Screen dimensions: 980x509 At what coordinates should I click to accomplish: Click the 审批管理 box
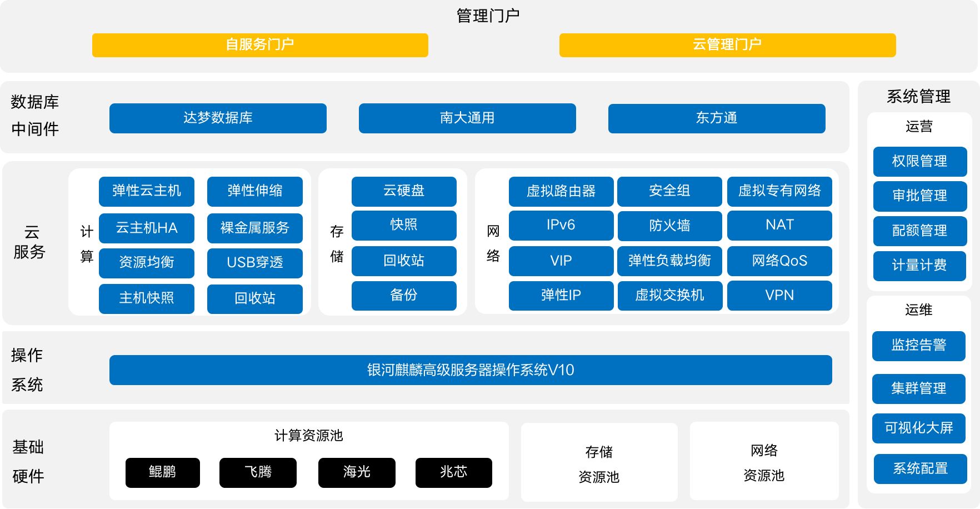(920, 196)
